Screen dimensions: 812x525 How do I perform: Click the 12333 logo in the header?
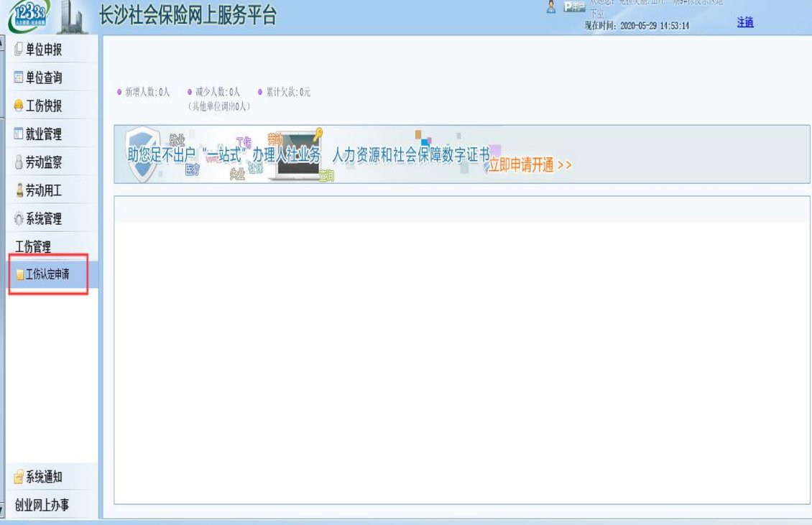pyautogui.click(x=30, y=16)
